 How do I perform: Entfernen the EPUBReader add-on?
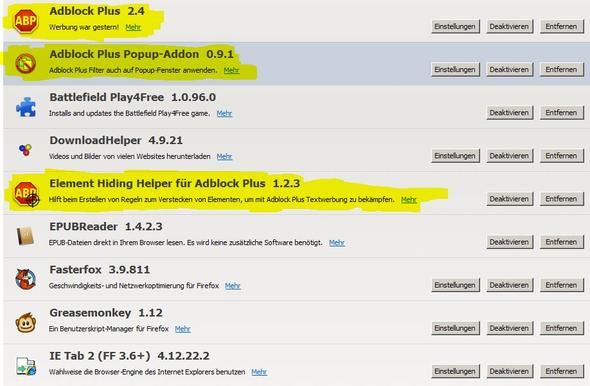561,242
